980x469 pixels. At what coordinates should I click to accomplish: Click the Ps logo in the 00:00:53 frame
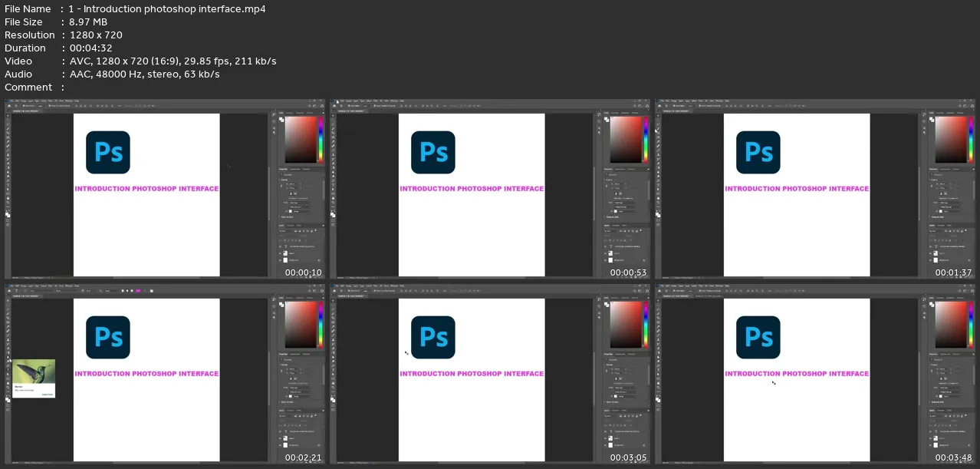[x=433, y=152]
